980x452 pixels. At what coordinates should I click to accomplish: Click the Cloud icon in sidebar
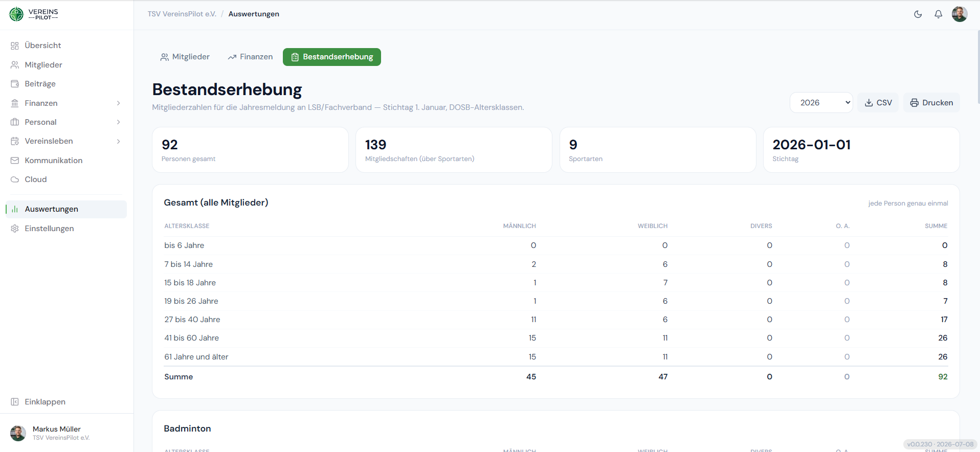tap(15, 179)
